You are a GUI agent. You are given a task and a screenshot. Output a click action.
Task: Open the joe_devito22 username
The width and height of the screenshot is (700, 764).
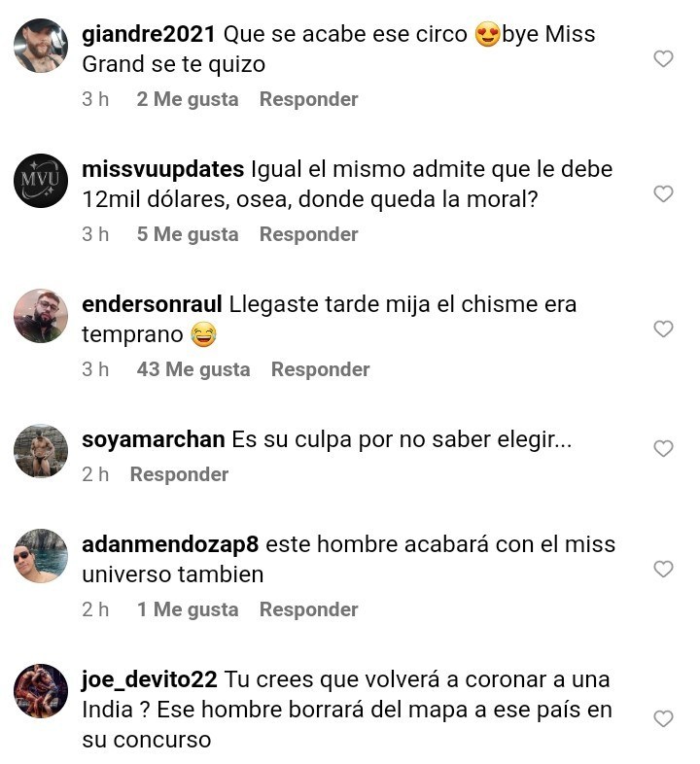pyautogui.click(x=149, y=679)
